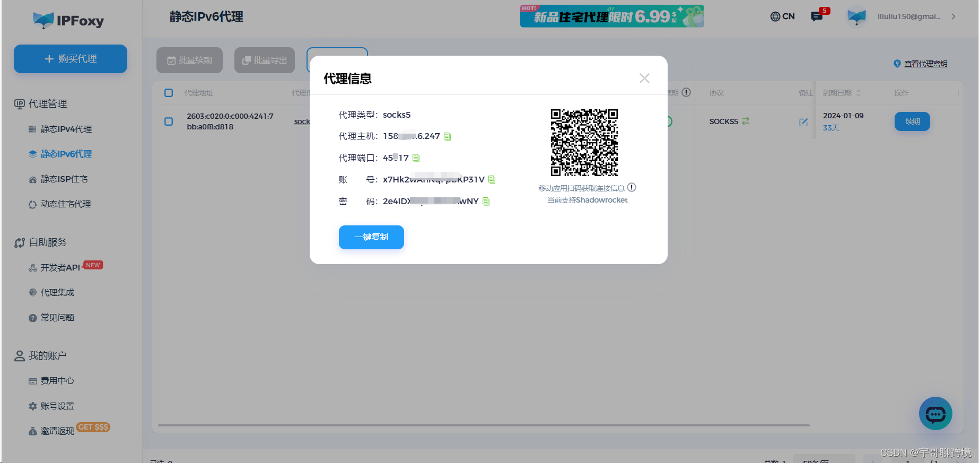Click info icon beside 续期 column header

coord(686,92)
